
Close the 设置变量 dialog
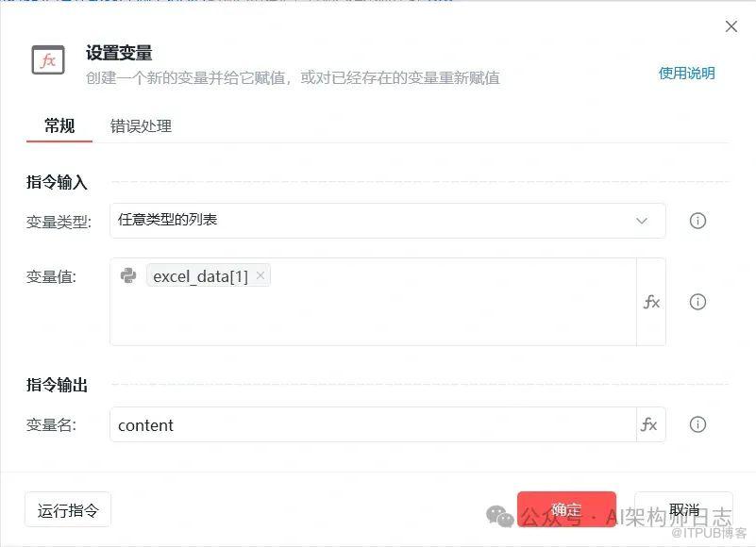(x=731, y=26)
